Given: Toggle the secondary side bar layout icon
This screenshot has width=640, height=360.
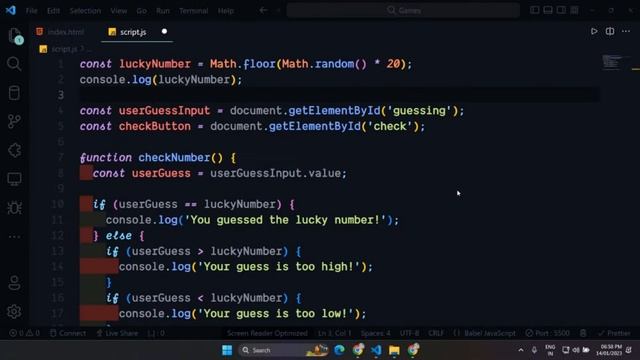Looking at the screenshot, I should (x=561, y=10).
